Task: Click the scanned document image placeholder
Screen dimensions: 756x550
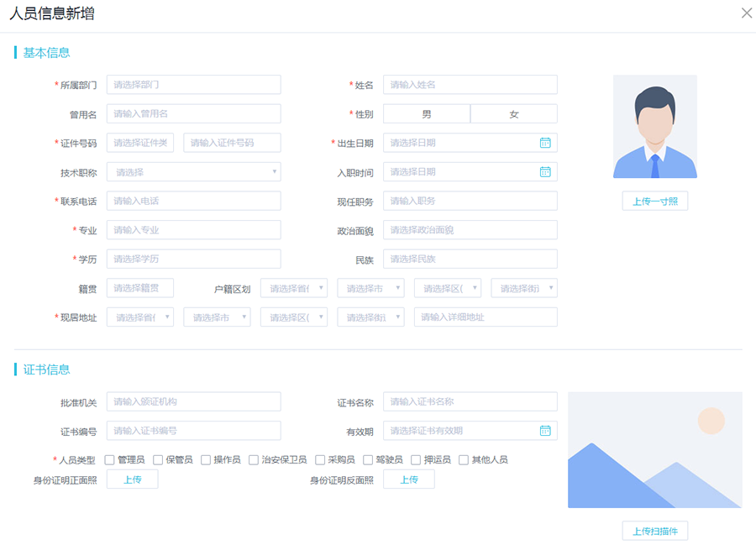Action: (654, 449)
